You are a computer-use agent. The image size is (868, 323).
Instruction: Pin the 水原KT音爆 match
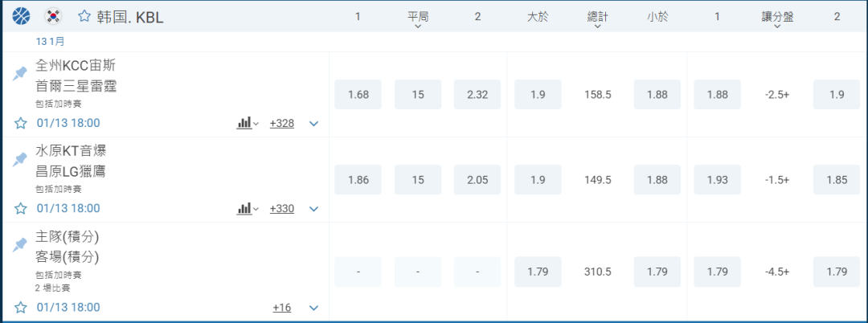(20, 159)
